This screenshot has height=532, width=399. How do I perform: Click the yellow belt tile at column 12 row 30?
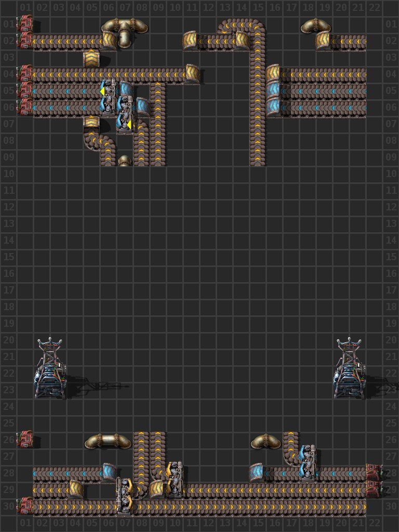208,506
